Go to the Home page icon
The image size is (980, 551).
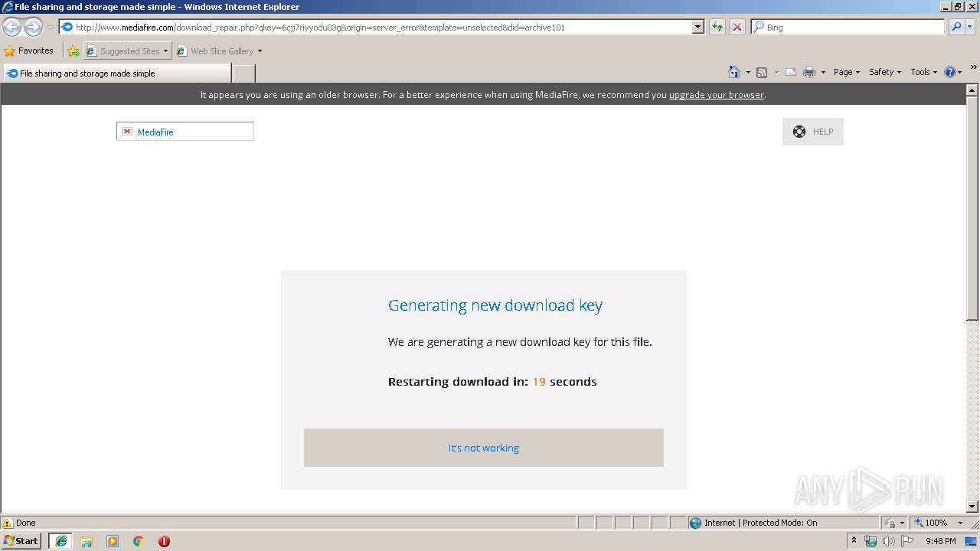[734, 72]
